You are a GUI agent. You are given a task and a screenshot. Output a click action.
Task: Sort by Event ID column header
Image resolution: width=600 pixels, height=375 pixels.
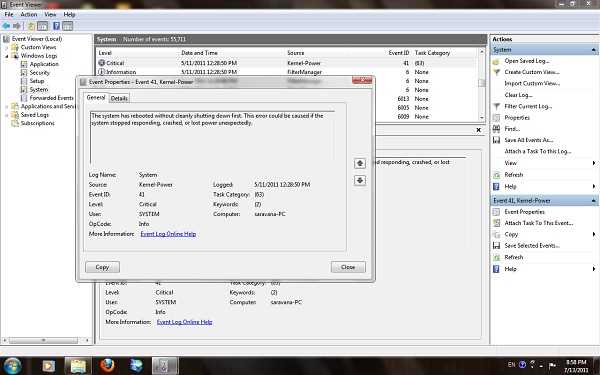coord(399,53)
